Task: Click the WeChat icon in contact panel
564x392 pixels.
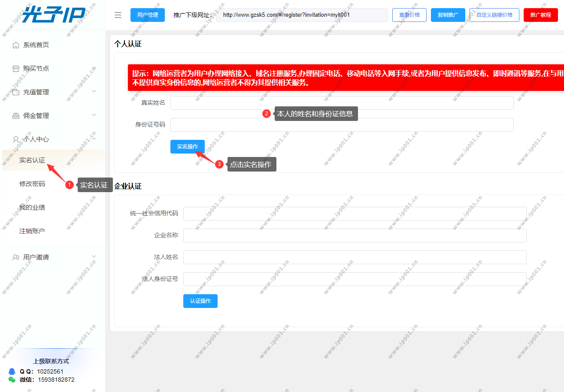Action: coord(12,380)
